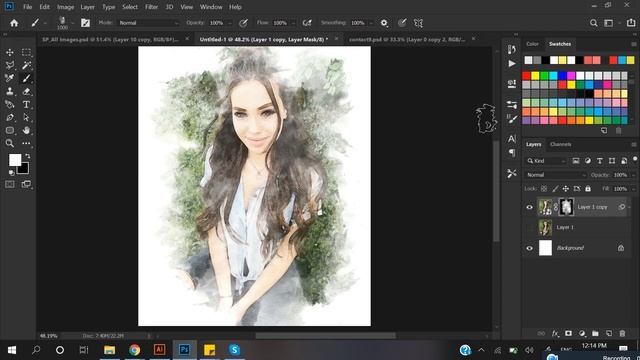Open Chrome from Windows taskbar
This screenshot has height=360, width=640.
click(134, 350)
